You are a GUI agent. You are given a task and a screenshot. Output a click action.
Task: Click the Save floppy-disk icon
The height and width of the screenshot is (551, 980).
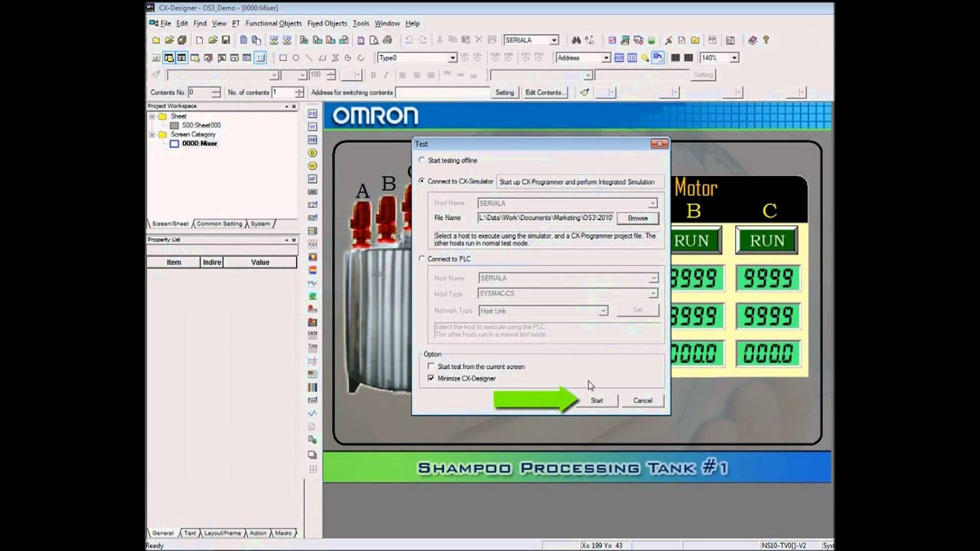pos(226,40)
